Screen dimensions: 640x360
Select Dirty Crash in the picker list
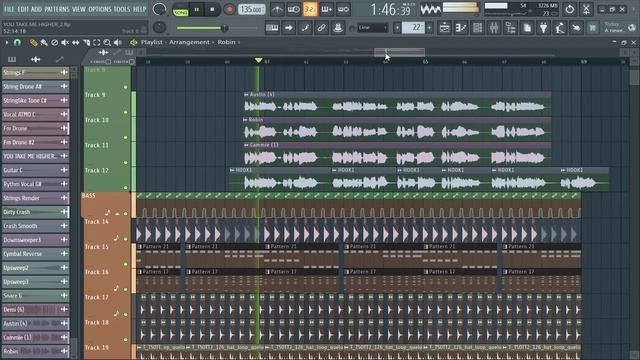pyautogui.click(x=35, y=212)
